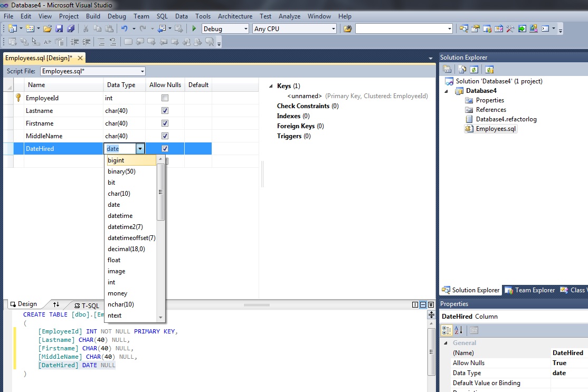Click Foreign Keys (0) heading
Viewport: 588px width, 392px height.
pyautogui.click(x=300, y=126)
